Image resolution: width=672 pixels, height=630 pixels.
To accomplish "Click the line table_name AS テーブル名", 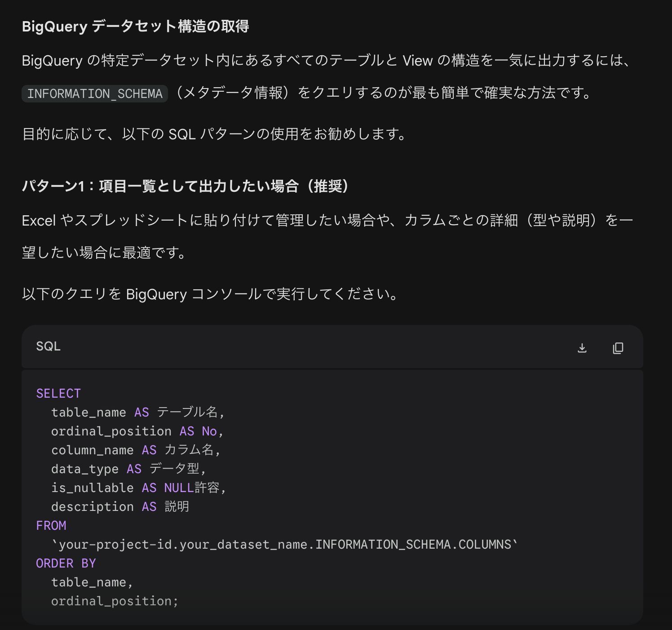I will coord(137,413).
